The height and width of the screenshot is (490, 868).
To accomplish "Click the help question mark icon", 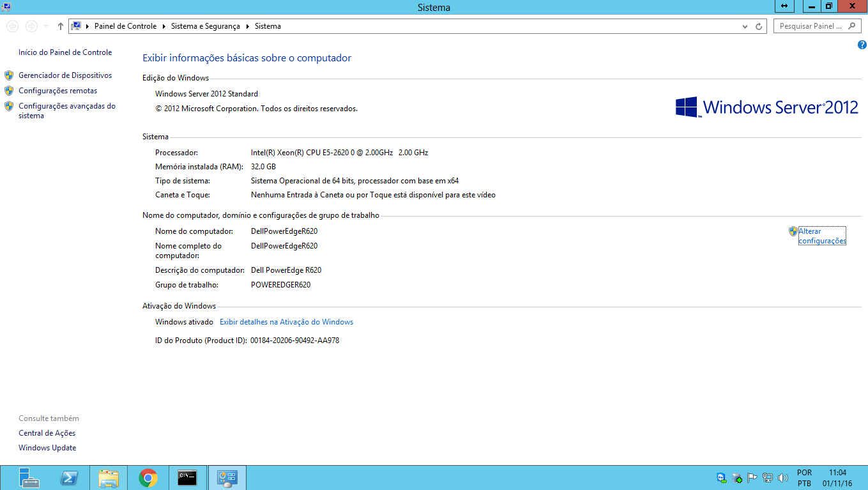I will [x=862, y=45].
